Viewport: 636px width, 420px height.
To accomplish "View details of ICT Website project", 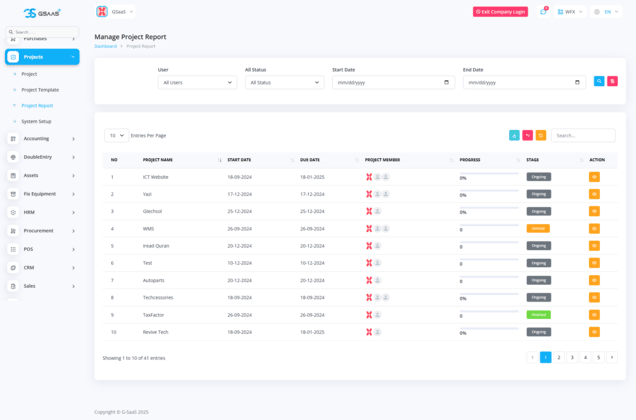I will (594, 177).
